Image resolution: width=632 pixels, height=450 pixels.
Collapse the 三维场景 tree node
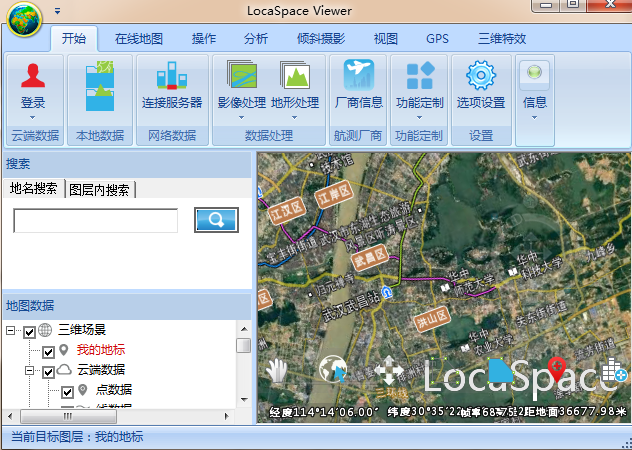click(x=10, y=331)
